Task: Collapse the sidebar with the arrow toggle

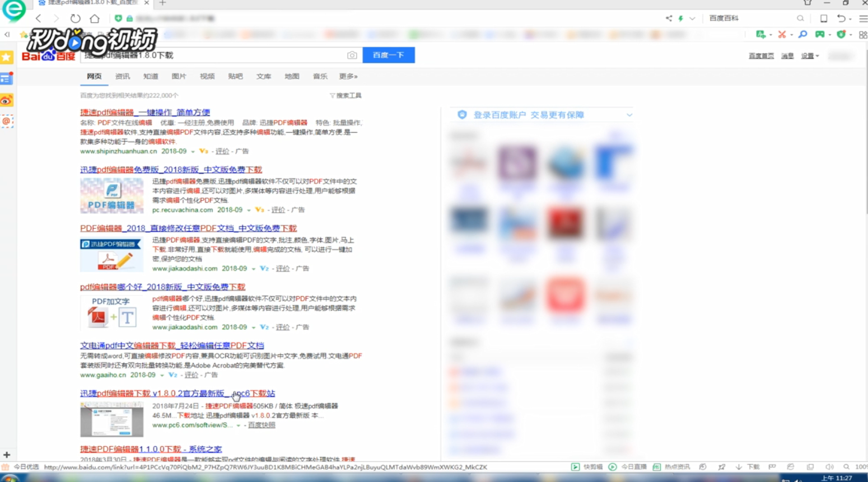Action: point(7,35)
